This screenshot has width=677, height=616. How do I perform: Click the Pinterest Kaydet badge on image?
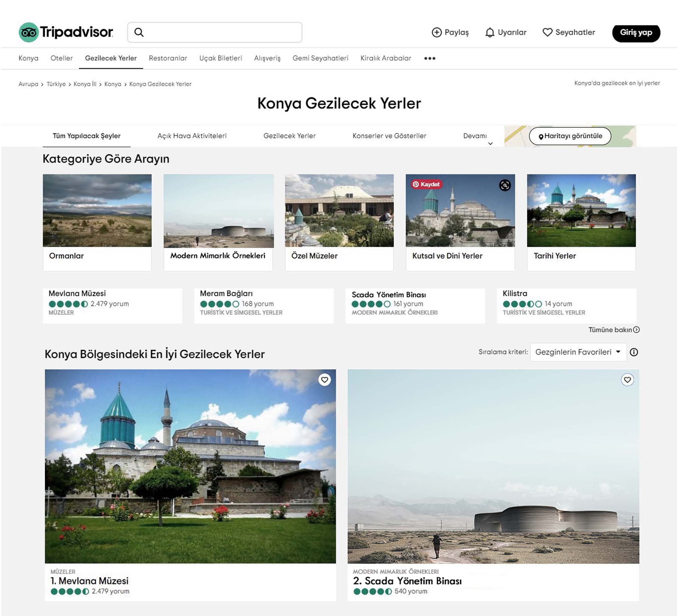coord(426,184)
